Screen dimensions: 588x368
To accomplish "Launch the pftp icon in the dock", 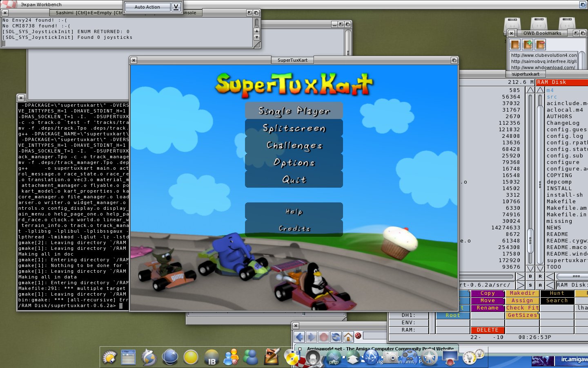I will (x=334, y=358).
